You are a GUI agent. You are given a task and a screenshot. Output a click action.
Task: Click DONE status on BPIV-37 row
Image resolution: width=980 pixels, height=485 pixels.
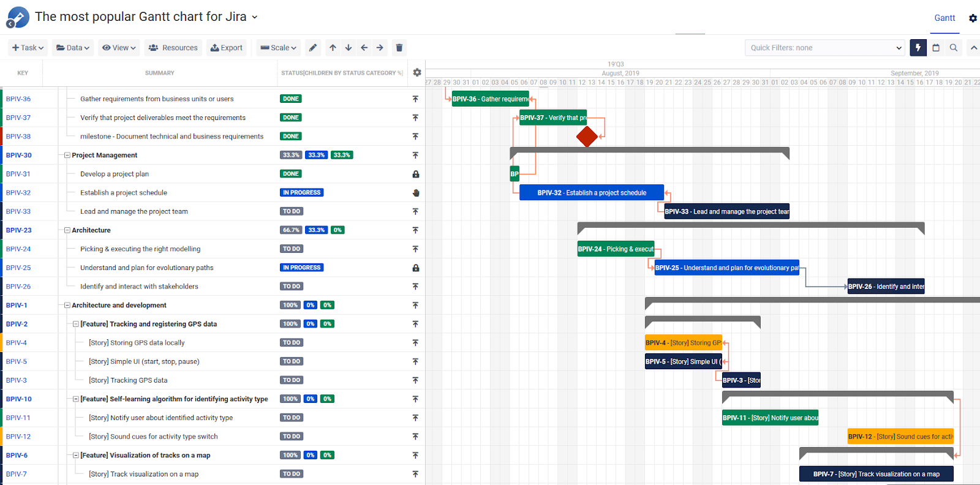pos(291,118)
